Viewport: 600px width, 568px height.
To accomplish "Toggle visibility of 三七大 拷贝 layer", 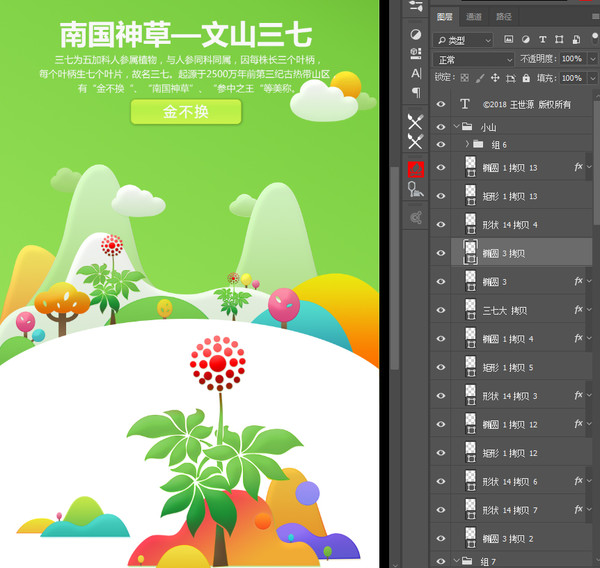I will (441, 310).
